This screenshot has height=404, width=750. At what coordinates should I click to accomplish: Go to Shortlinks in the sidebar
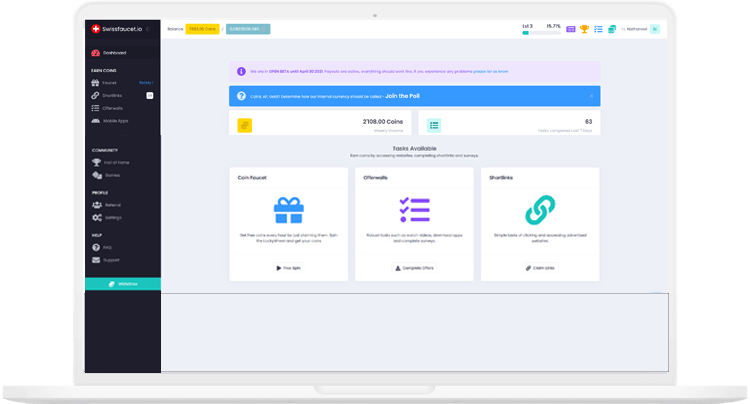tap(112, 95)
